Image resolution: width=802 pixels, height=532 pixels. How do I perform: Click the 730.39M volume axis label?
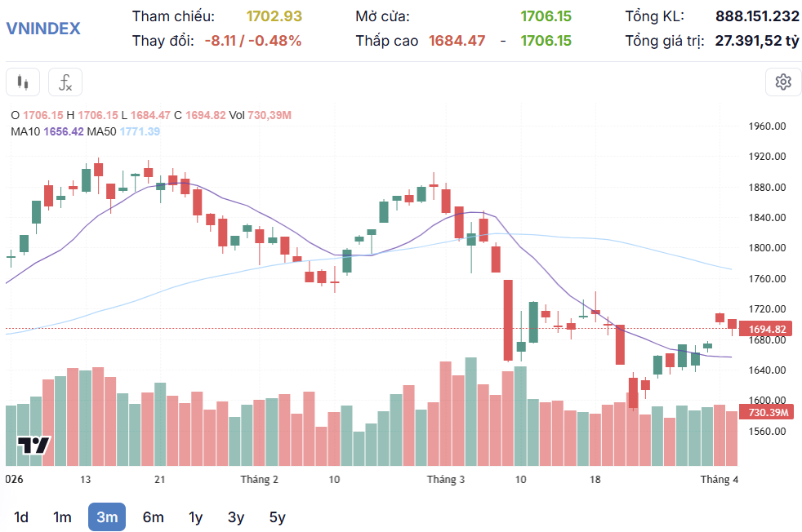pos(767,413)
